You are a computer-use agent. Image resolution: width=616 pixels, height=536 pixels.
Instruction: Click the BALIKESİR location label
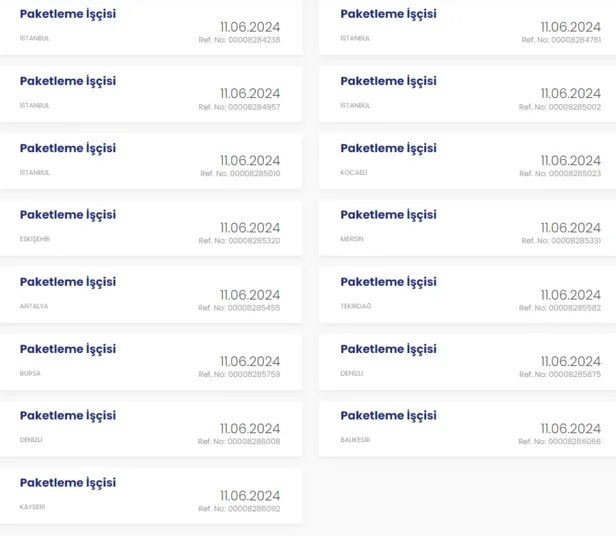coord(355,440)
